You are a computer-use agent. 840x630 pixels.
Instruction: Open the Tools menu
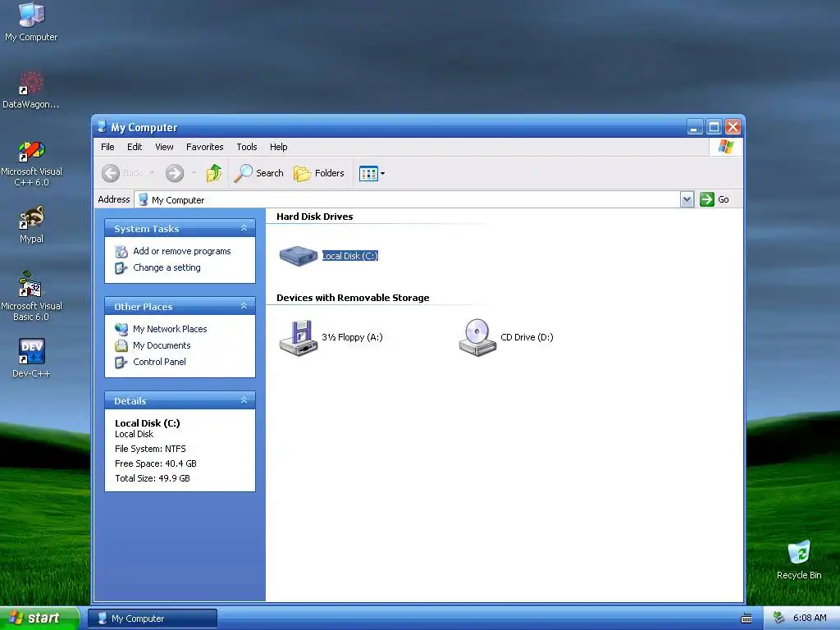click(x=247, y=147)
